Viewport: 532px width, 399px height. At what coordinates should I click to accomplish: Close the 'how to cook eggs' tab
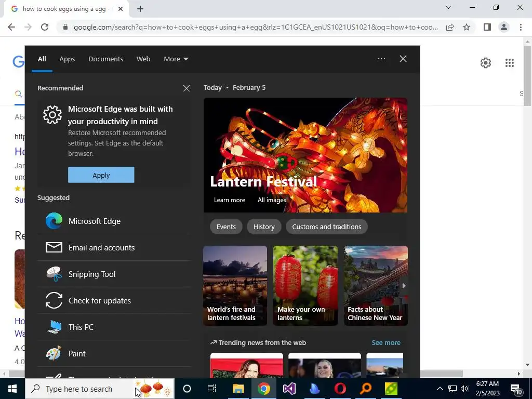121,9
